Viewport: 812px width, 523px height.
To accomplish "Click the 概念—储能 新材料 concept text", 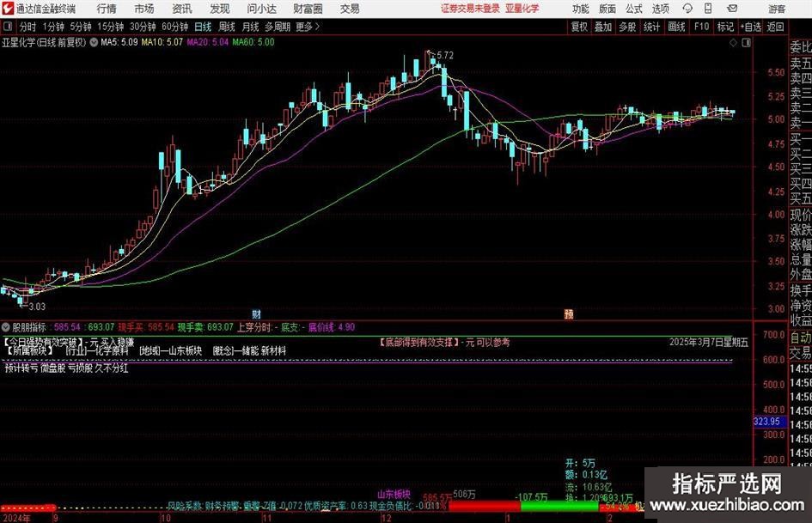I will tap(249, 351).
